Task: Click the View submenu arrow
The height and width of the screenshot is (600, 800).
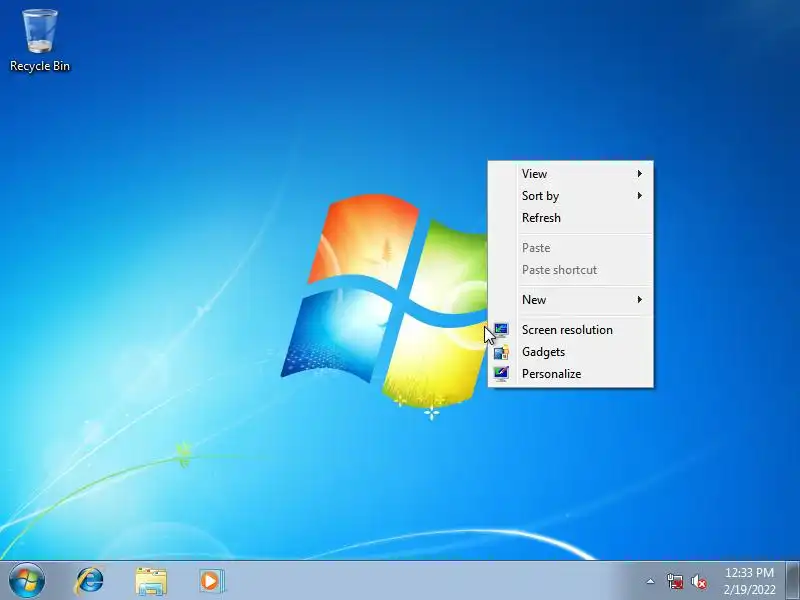Action: (x=639, y=174)
